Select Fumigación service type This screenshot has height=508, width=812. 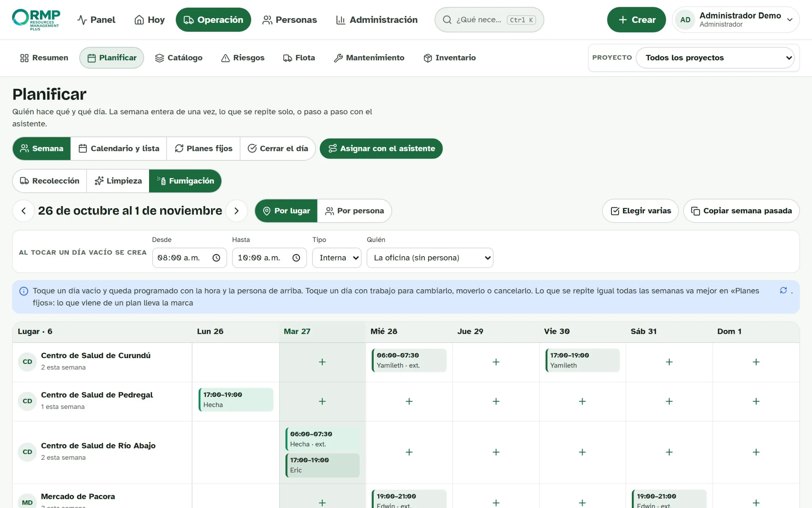tap(185, 181)
